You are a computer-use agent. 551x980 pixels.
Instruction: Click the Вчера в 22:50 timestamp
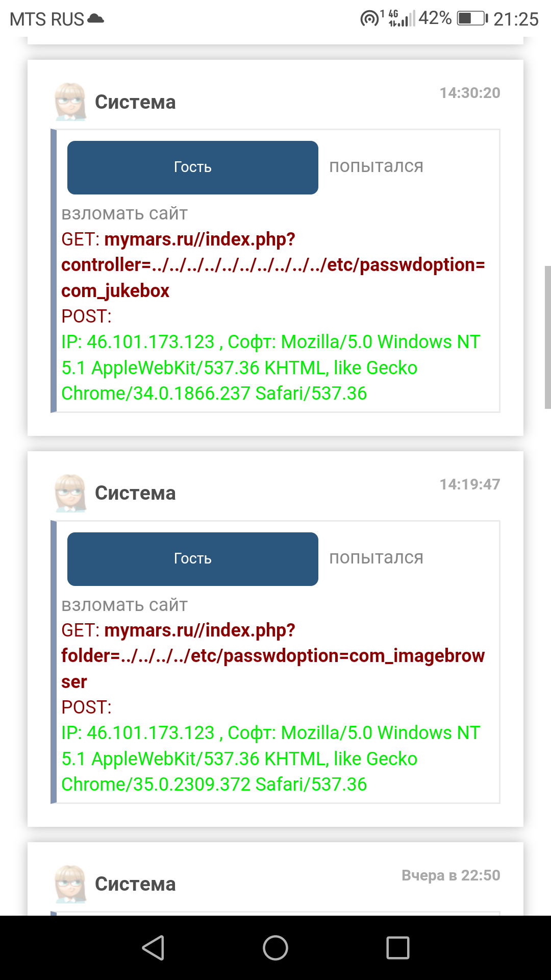click(450, 875)
